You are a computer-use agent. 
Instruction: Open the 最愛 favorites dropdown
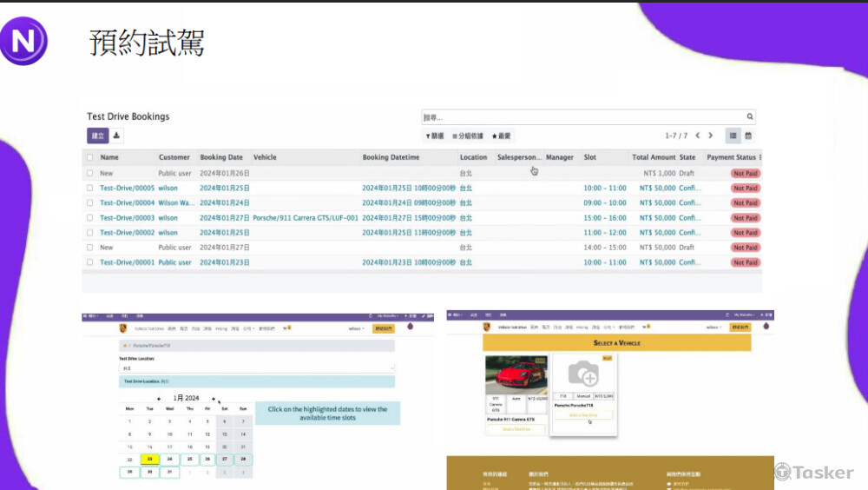coord(502,136)
